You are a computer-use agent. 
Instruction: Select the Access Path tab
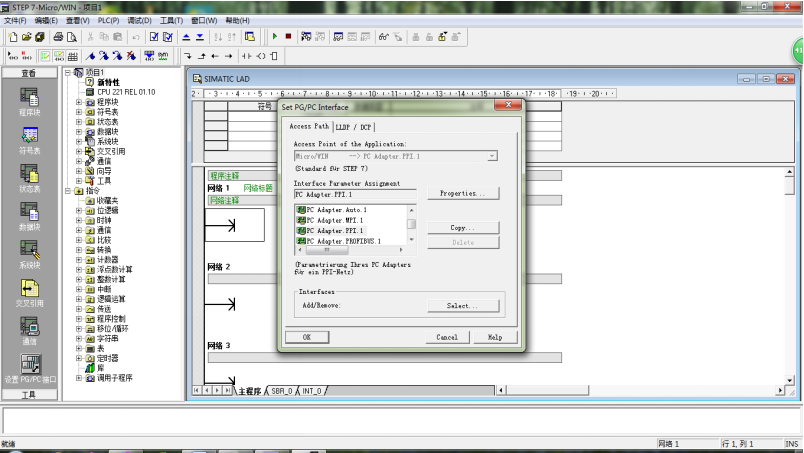(x=309, y=126)
